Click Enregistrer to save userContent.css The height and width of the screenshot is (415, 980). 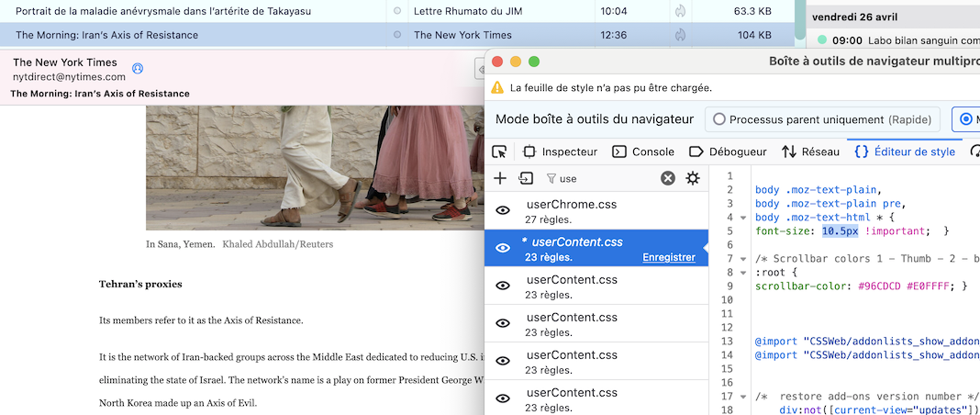(x=668, y=257)
